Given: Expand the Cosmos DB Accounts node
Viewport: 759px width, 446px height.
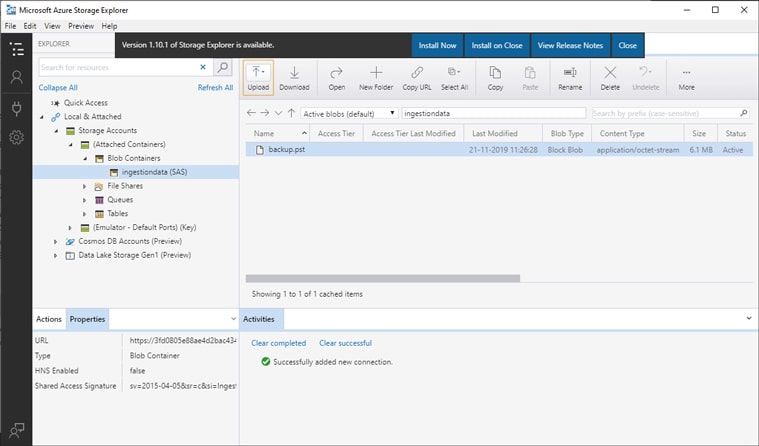Looking at the screenshot, I should click(55, 241).
